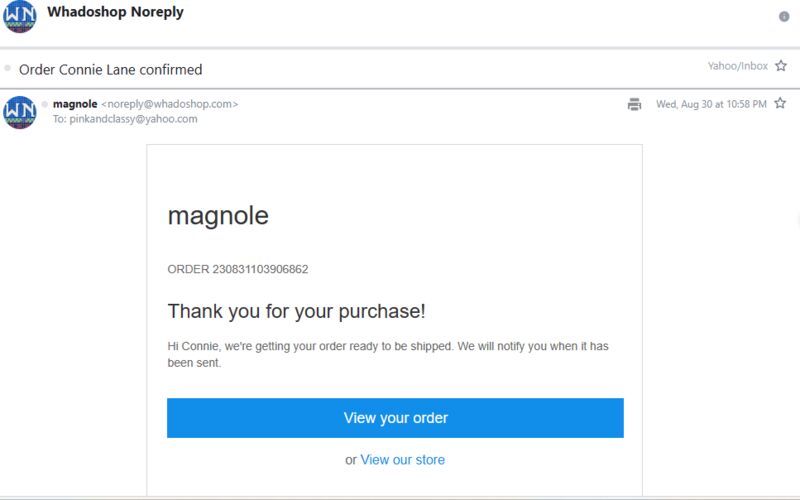
Task: Star the conversation next to Yahoo/Inbox
Action: (781, 66)
